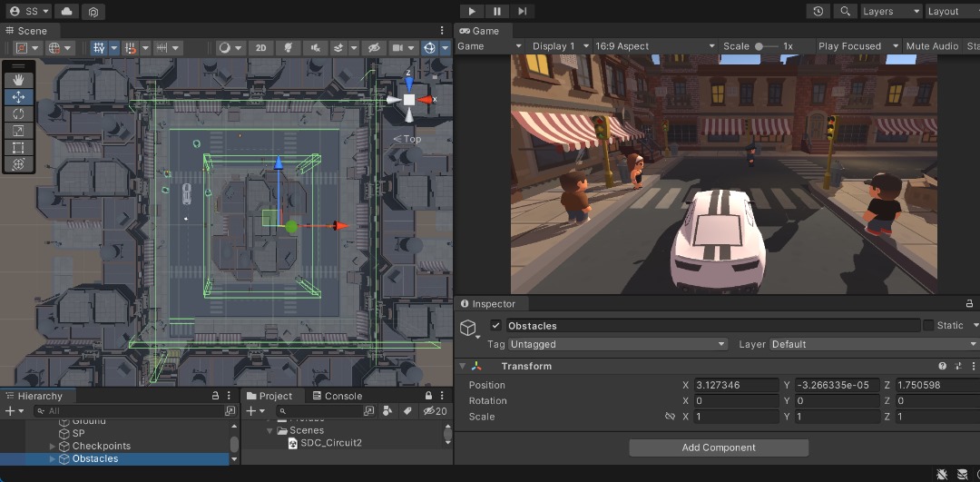This screenshot has height=482, width=980.
Task: Expand the Checkpoints object in Hierarchy
Action: coord(52,446)
